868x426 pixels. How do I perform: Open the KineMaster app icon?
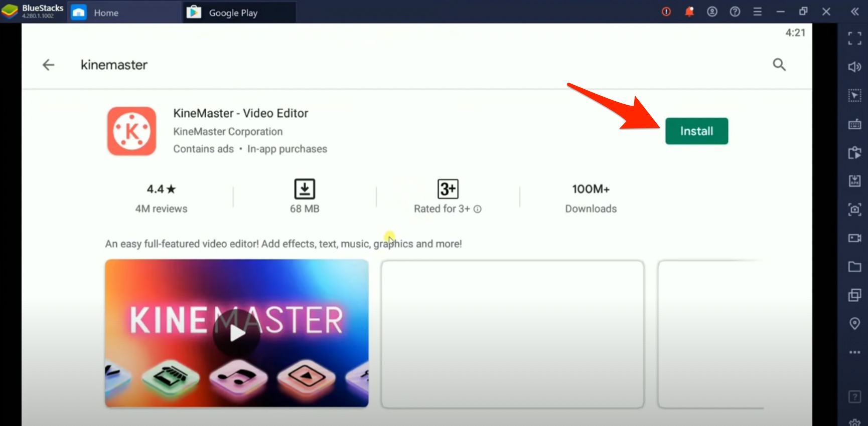coord(132,131)
